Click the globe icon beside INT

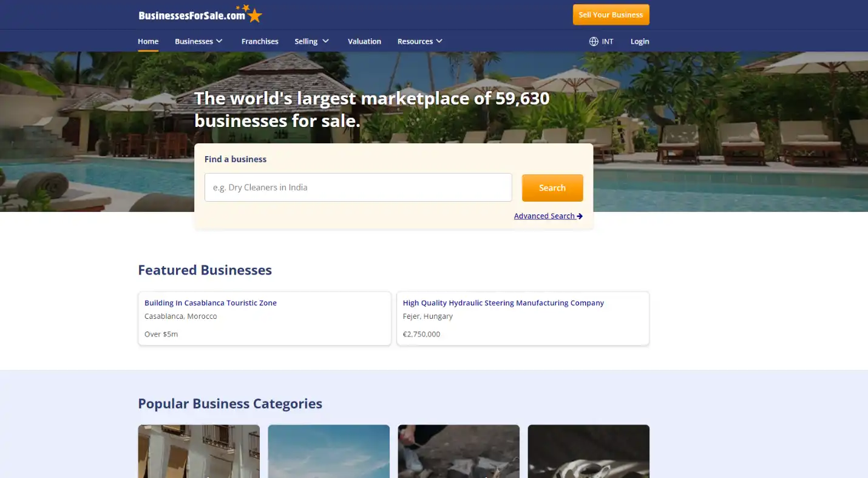coord(594,41)
